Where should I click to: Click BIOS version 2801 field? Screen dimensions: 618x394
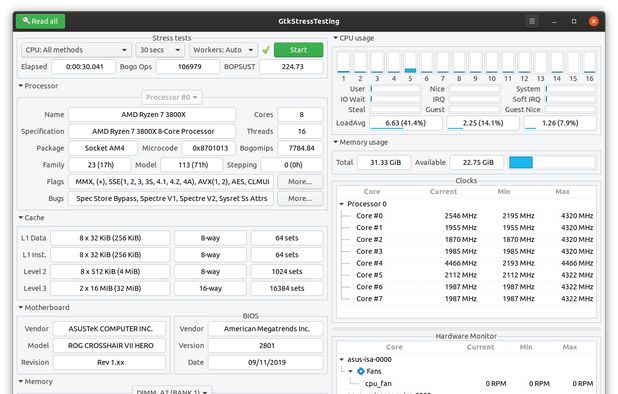click(266, 346)
